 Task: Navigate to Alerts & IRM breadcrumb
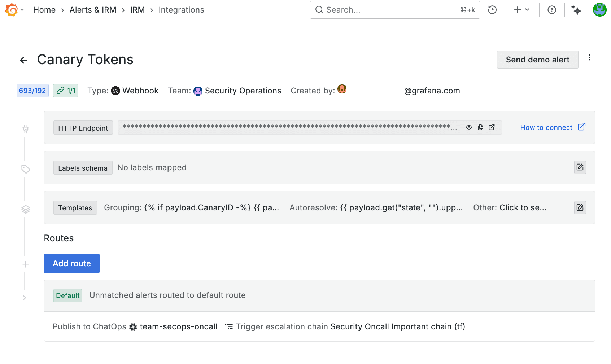click(x=93, y=10)
